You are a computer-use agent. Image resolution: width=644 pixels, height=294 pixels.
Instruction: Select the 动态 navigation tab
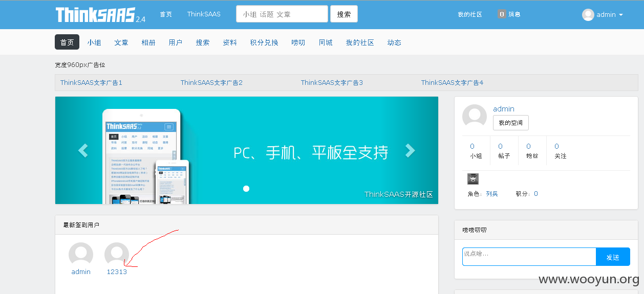394,42
